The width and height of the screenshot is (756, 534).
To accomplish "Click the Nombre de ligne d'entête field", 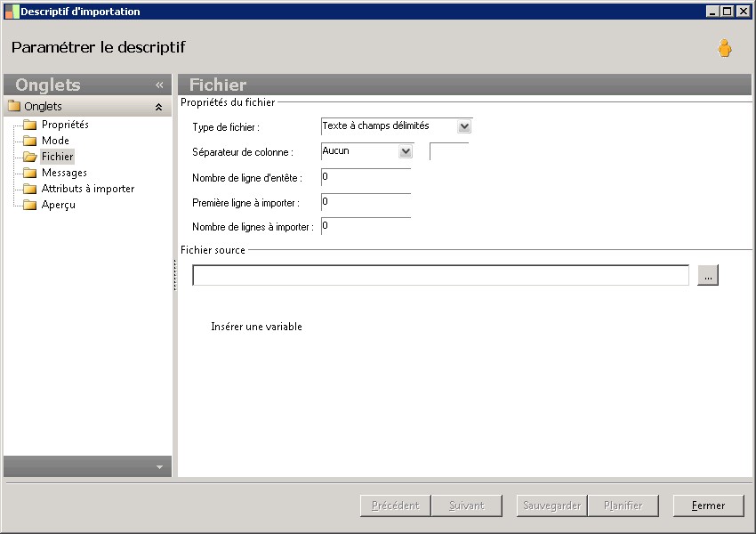I will point(366,177).
